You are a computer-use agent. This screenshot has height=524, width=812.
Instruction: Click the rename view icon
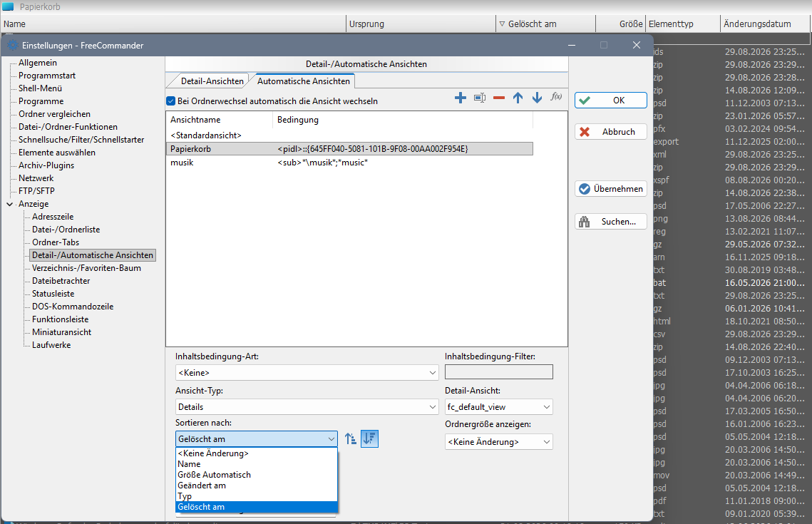coord(480,98)
